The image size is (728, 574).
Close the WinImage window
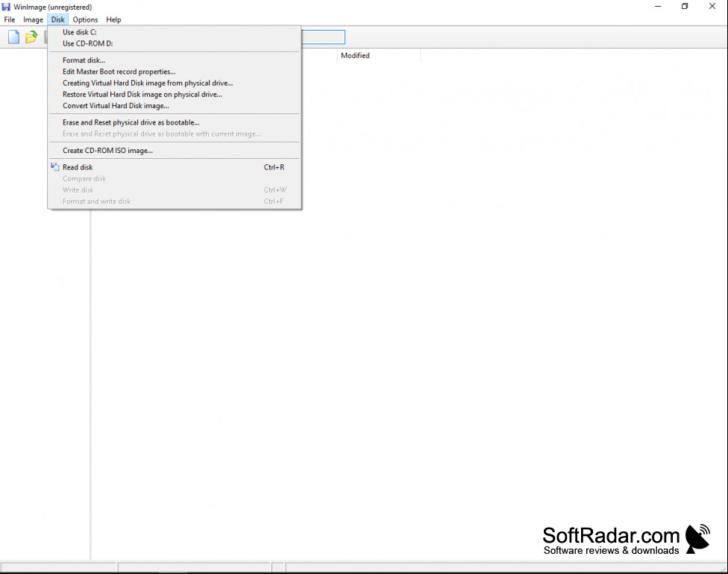pos(712,7)
